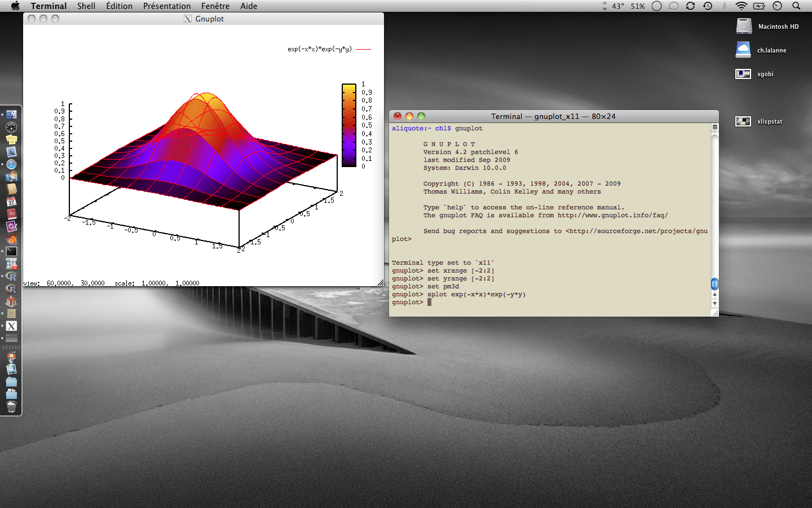Open the Terminal icon in the dock
This screenshot has height=508, width=812.
[x=11, y=251]
